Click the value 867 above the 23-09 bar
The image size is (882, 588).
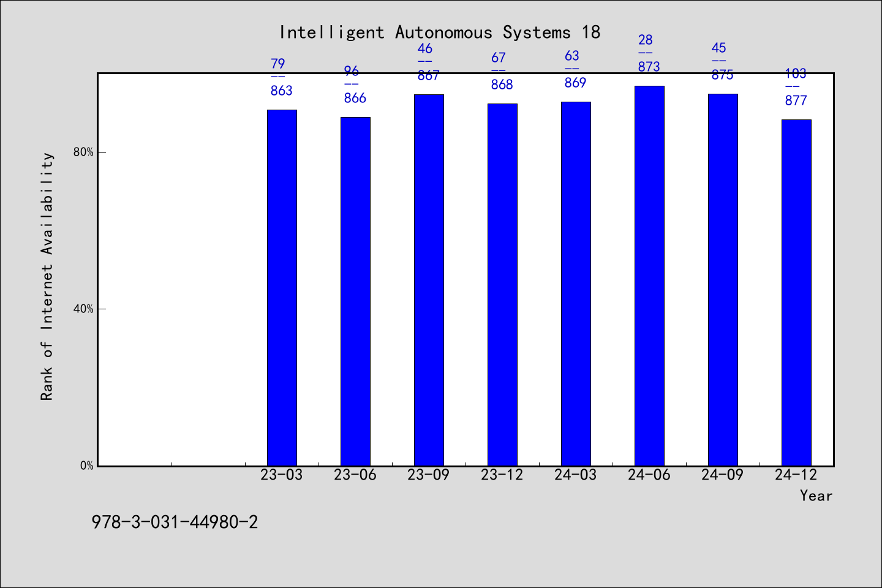pos(429,75)
